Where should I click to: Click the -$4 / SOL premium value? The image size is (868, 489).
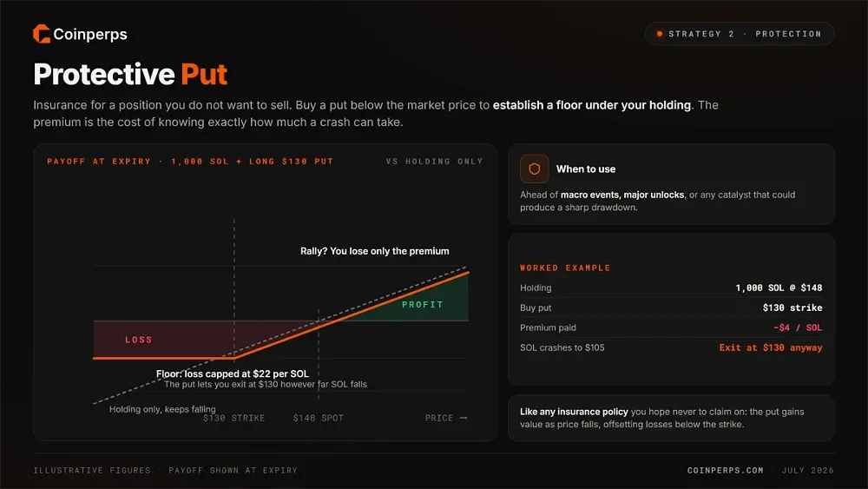pyautogui.click(x=798, y=327)
